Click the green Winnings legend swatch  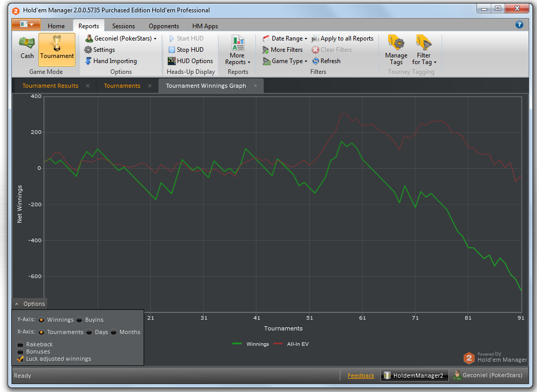click(x=237, y=344)
